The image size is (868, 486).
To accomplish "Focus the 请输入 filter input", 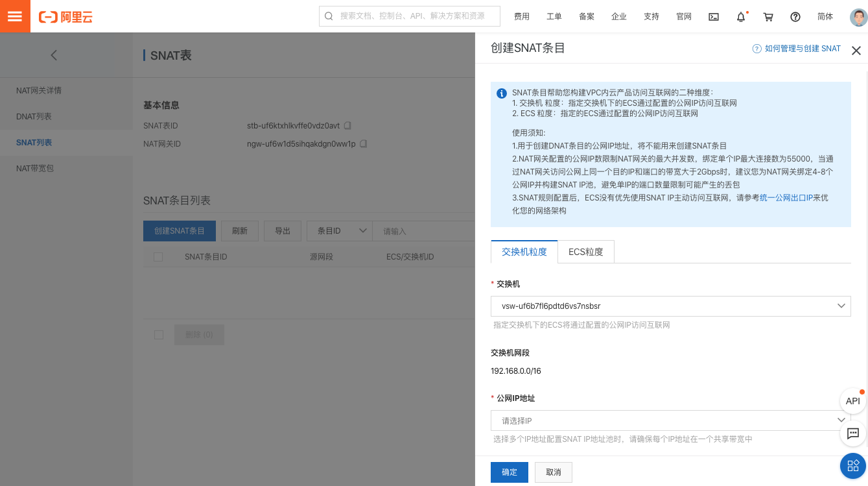I will tap(423, 231).
